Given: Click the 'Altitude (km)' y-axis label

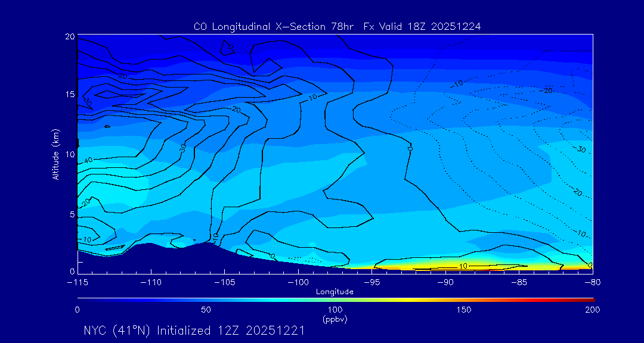Looking at the screenshot, I should pos(55,154).
